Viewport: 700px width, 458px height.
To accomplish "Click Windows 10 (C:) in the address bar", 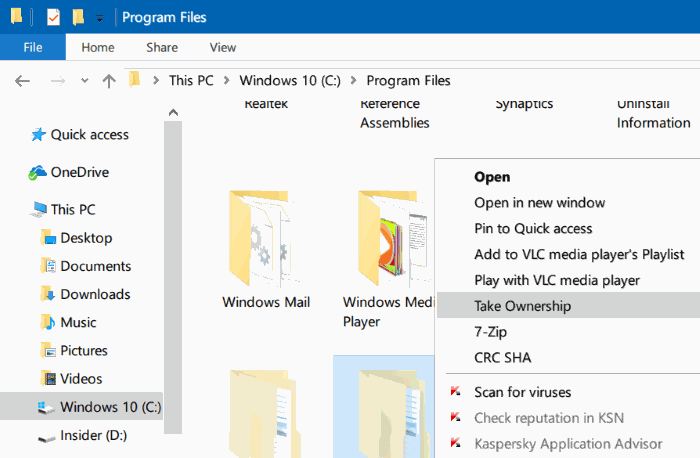I will click(x=290, y=80).
